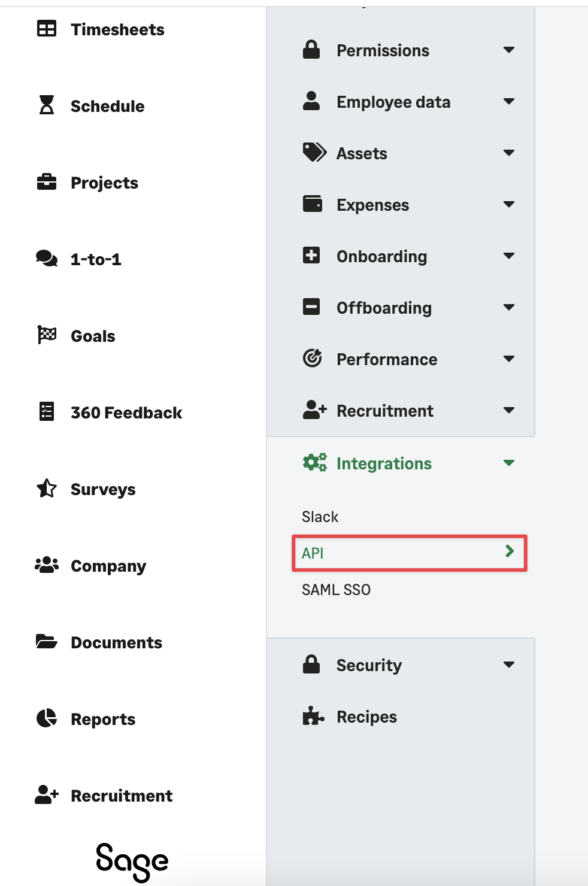This screenshot has width=588, height=886.
Task: Collapse the Integrations section arrow
Action: coord(509,463)
